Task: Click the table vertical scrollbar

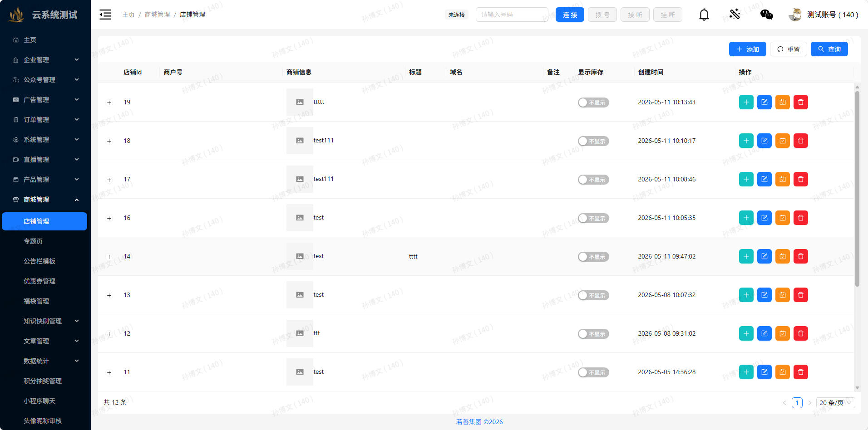Action: (857, 189)
